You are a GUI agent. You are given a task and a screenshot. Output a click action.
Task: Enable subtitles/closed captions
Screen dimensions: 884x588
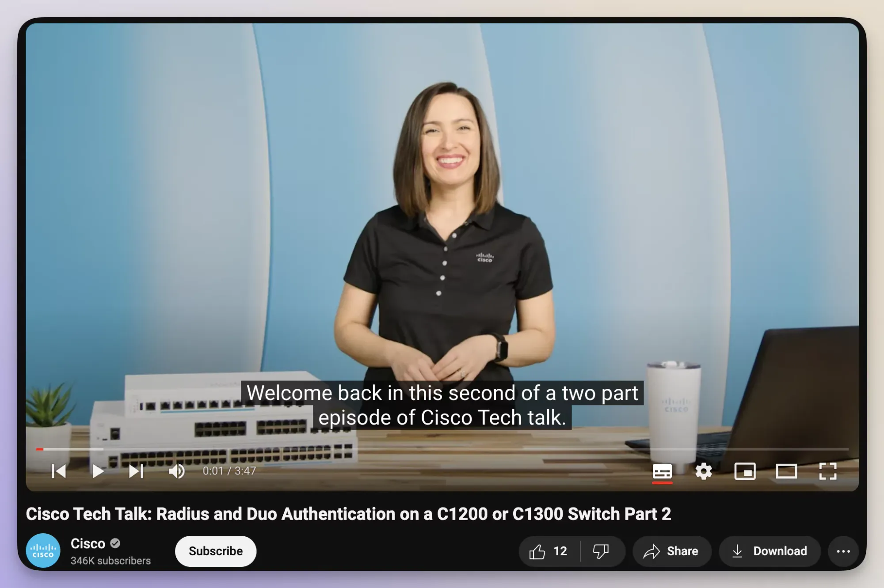pyautogui.click(x=663, y=470)
